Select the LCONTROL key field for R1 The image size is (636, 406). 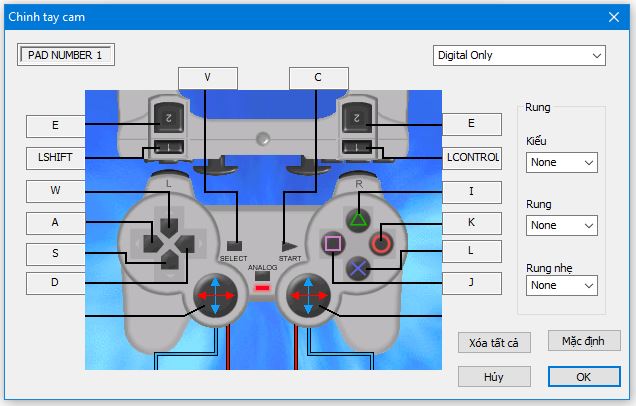tap(472, 158)
